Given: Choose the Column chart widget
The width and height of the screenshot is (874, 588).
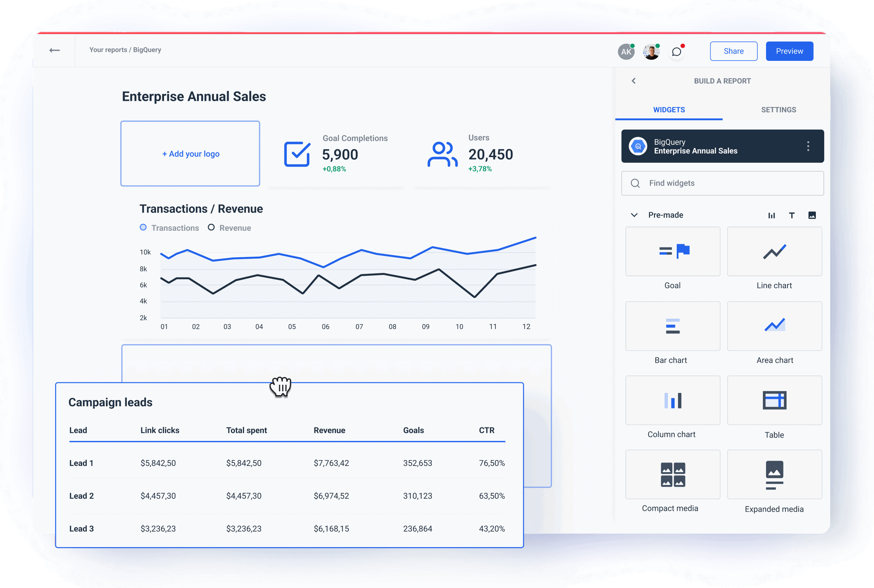Looking at the screenshot, I should [x=672, y=400].
